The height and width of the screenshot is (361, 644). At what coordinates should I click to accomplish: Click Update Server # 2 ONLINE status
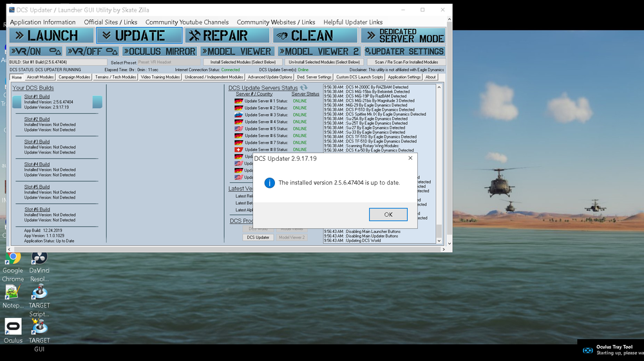(299, 108)
